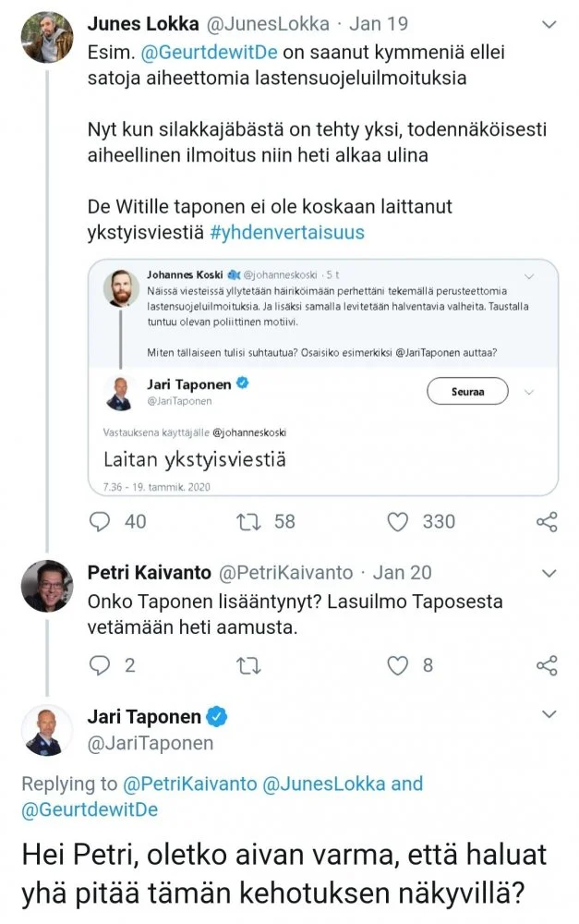Open @GeurtdewitDe mention in Junes's tweet
Image resolution: width=579 pixels, height=924 pixels.
coord(198,54)
